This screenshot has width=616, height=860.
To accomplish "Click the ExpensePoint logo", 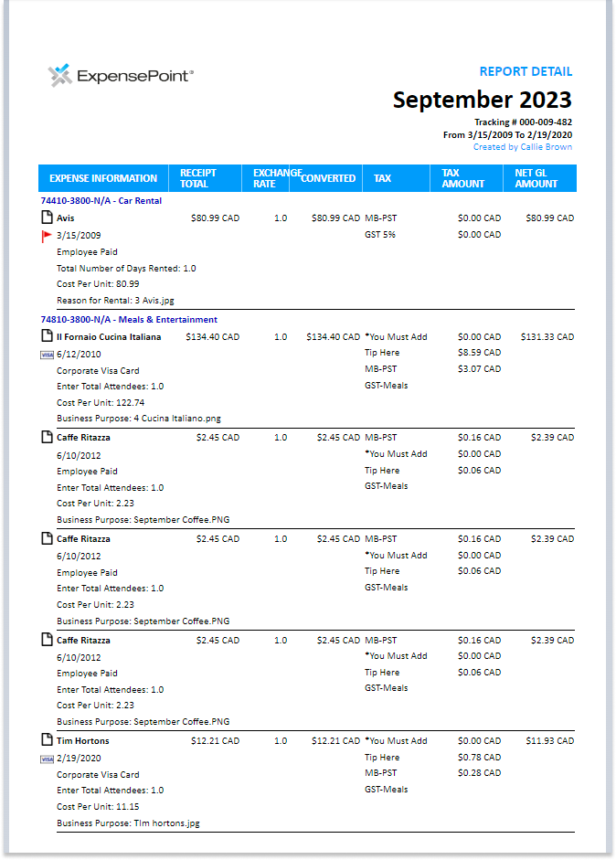I will point(120,76).
